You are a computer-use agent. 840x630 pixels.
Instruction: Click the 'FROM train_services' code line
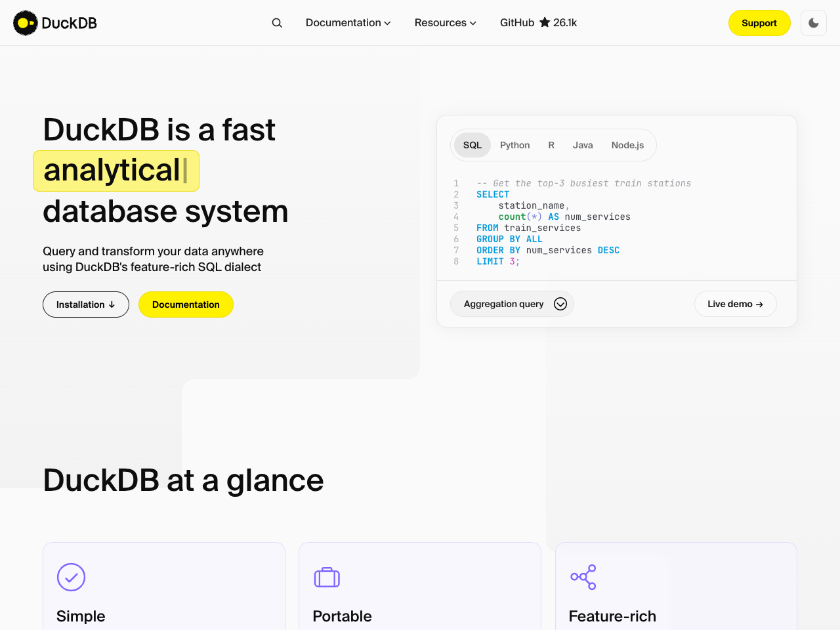coord(528,228)
